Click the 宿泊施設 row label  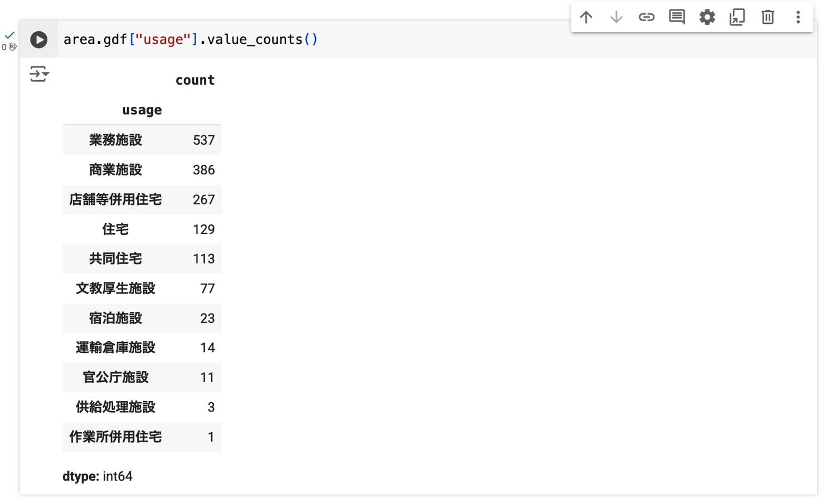pos(115,319)
